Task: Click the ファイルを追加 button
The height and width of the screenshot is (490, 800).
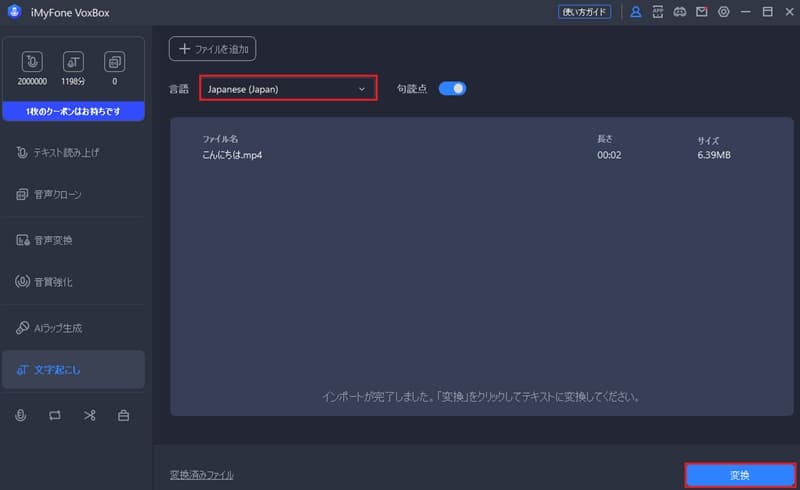Action: coord(212,49)
